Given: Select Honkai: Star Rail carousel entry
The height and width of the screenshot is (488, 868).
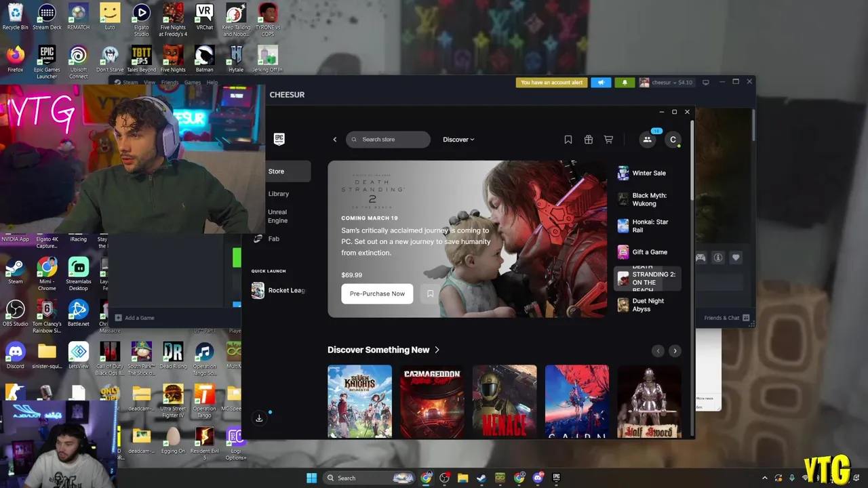Looking at the screenshot, I should click(x=648, y=226).
